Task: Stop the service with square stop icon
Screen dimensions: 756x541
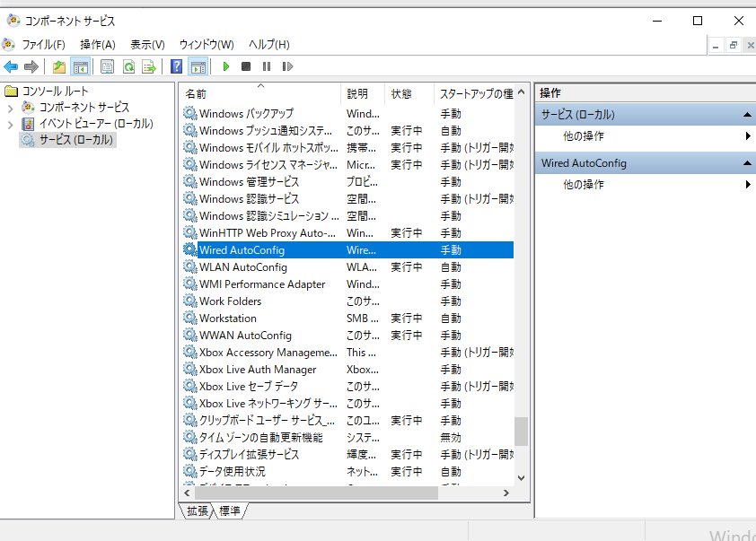Action: pyautogui.click(x=246, y=66)
